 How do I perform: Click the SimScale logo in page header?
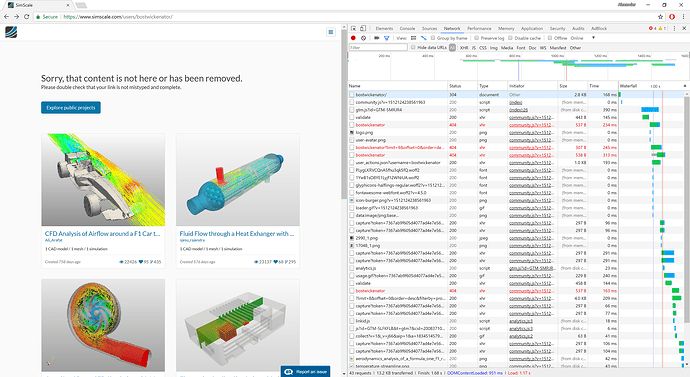[x=11, y=32]
